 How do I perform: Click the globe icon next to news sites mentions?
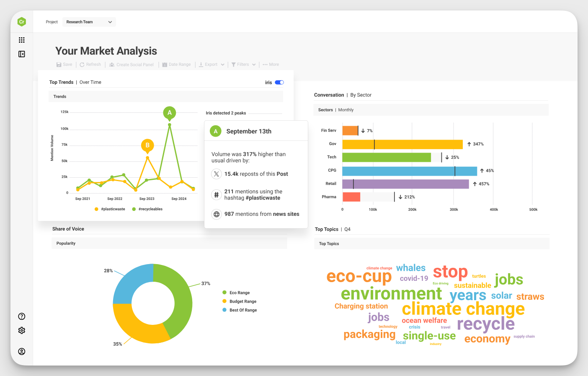(x=216, y=214)
